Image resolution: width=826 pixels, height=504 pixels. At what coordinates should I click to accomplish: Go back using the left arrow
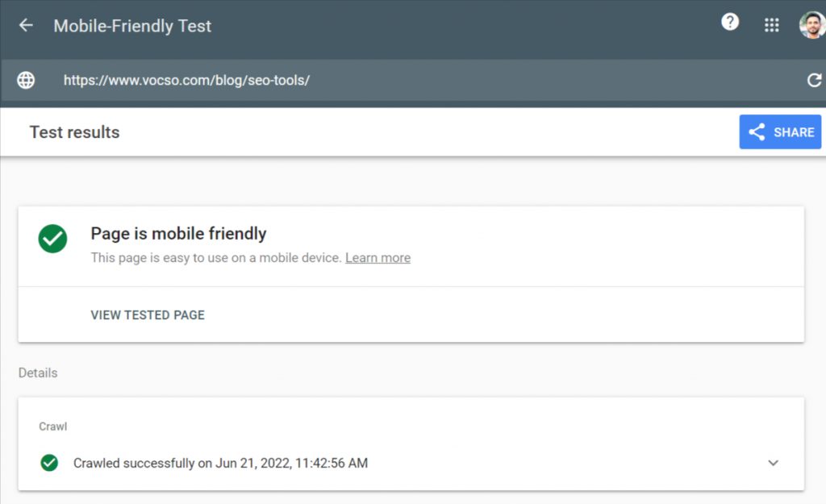pyautogui.click(x=26, y=25)
